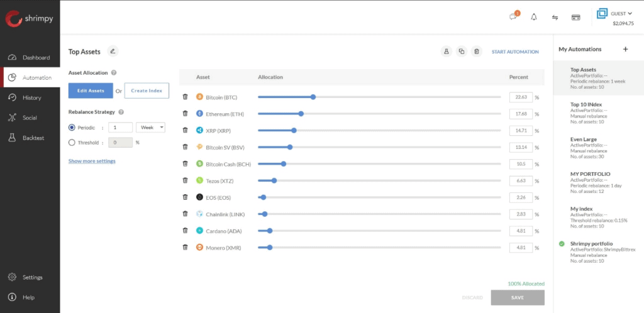Open Settings in the sidebar
The width and height of the screenshot is (644, 313).
(x=30, y=277)
